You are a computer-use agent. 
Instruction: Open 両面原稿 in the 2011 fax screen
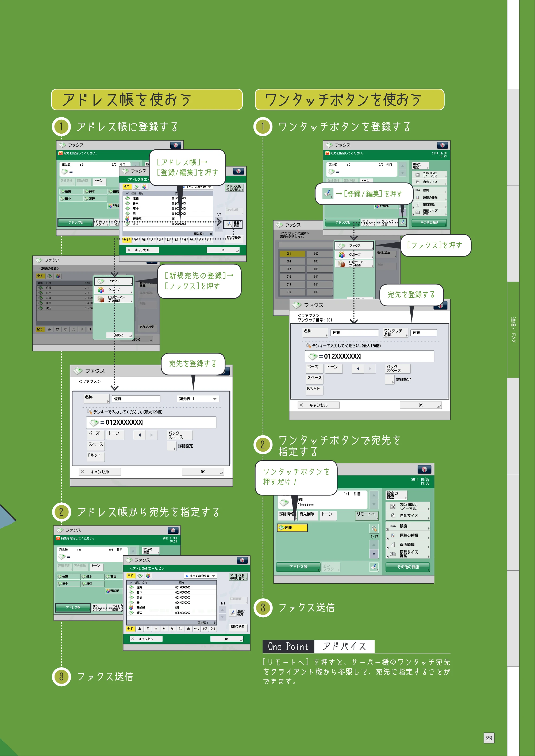pyautogui.click(x=408, y=545)
